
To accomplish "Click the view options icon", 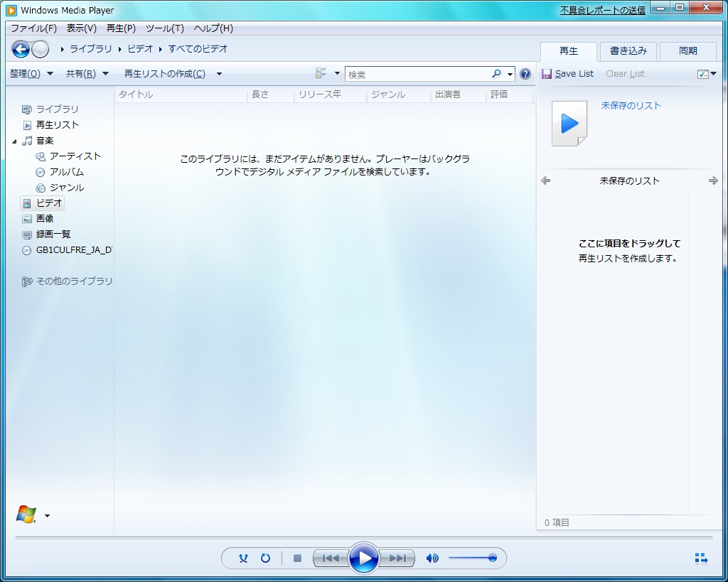I will (321, 73).
